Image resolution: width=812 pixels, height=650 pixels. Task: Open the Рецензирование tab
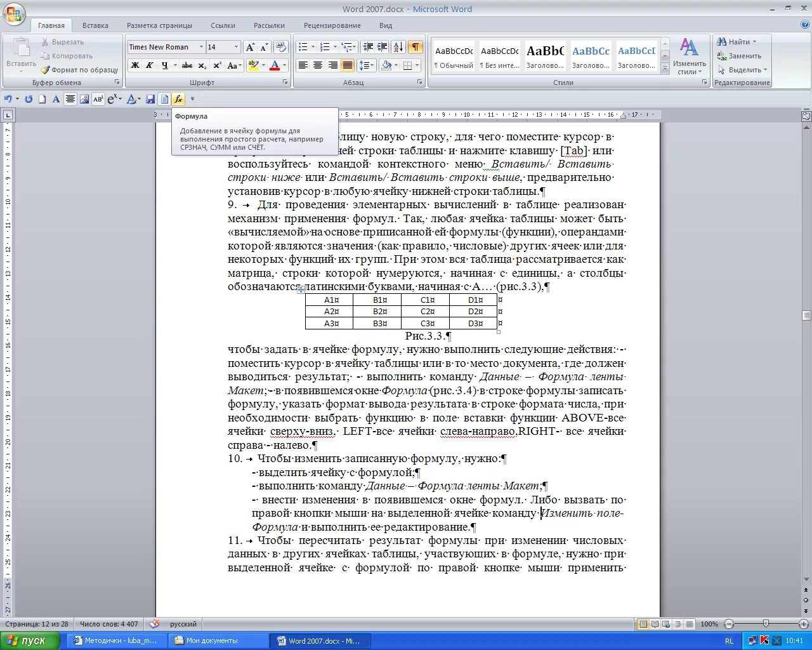[x=332, y=25]
